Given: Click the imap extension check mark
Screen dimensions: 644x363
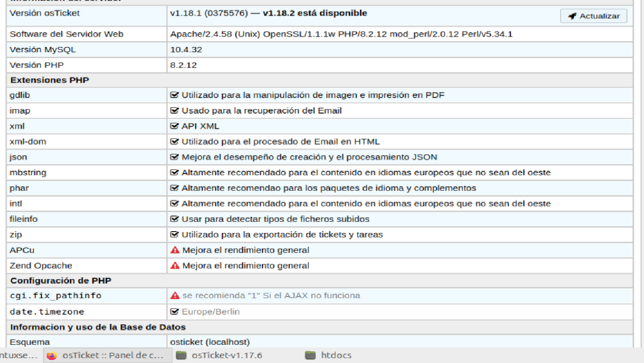Looking at the screenshot, I should [x=175, y=110].
